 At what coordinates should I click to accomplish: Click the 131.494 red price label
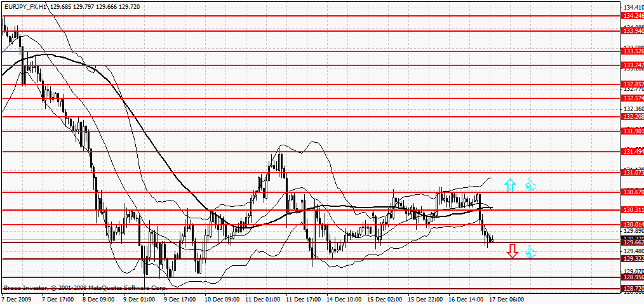[633, 152]
